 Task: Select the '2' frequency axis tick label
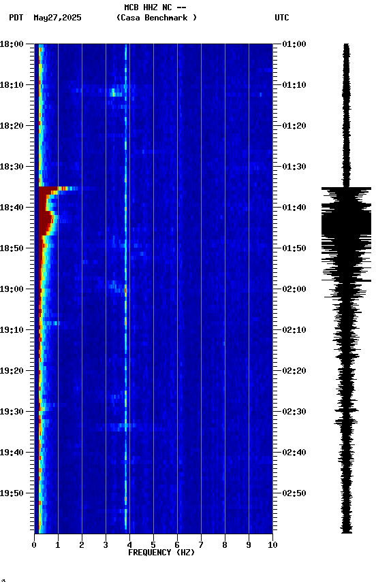[x=82, y=545]
